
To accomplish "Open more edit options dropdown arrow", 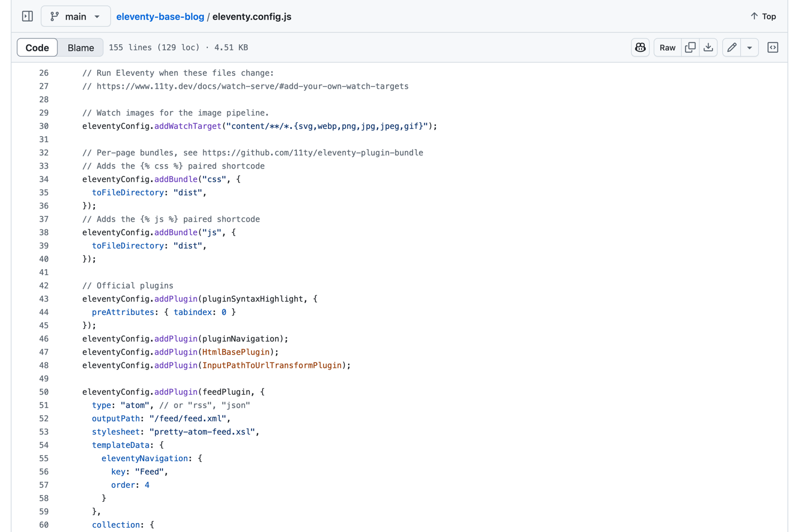I will coord(750,47).
